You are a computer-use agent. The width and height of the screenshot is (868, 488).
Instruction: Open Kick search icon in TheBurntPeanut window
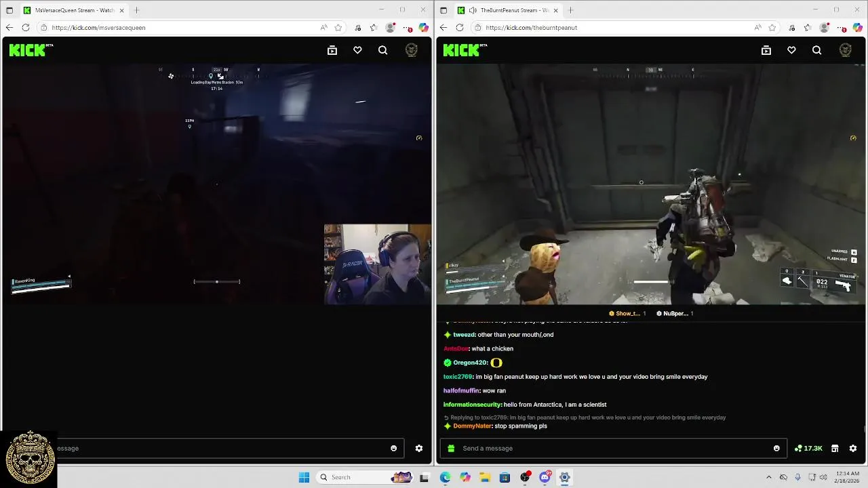point(817,50)
